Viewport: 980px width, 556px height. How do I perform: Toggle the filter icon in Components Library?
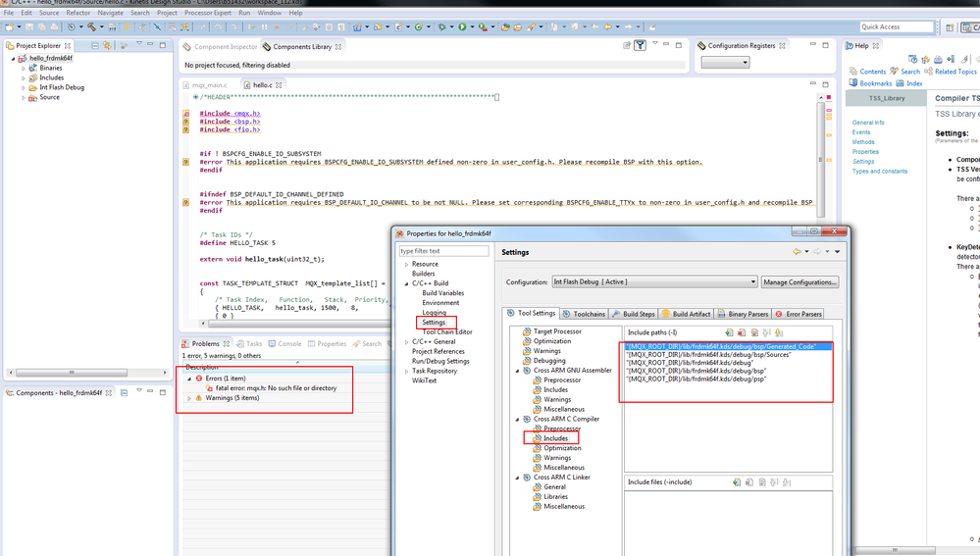coord(640,46)
